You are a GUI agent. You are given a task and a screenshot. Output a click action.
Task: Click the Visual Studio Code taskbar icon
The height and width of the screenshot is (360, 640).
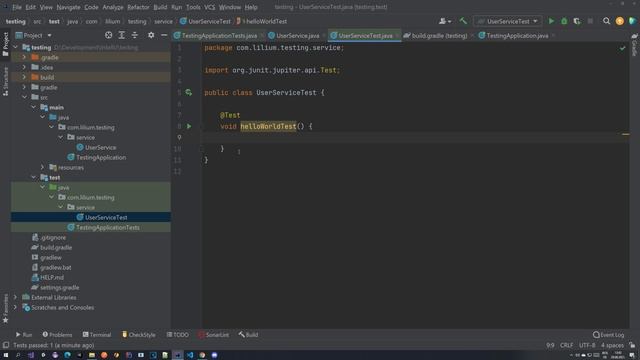190,355
